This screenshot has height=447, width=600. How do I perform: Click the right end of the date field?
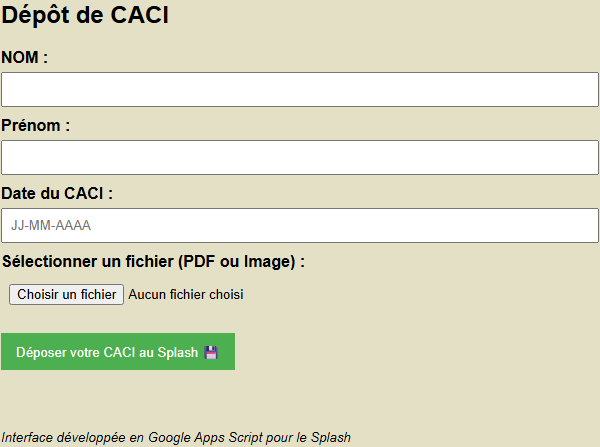click(585, 225)
